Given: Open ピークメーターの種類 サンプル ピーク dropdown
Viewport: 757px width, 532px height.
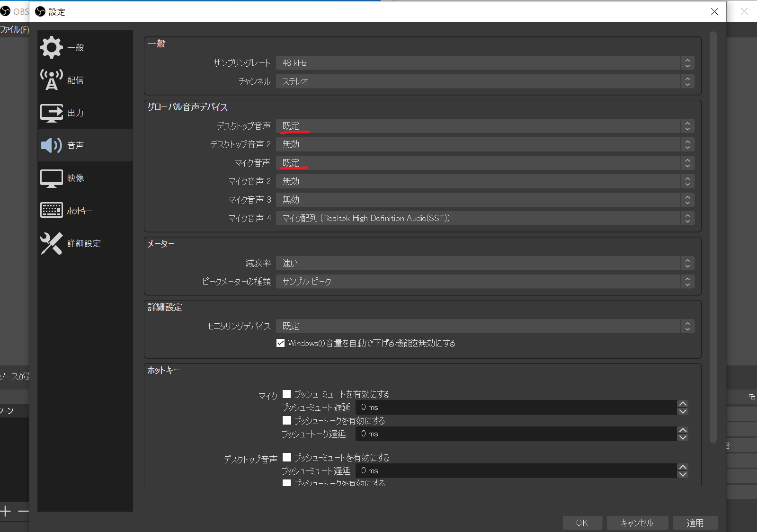Looking at the screenshot, I should [x=485, y=282].
